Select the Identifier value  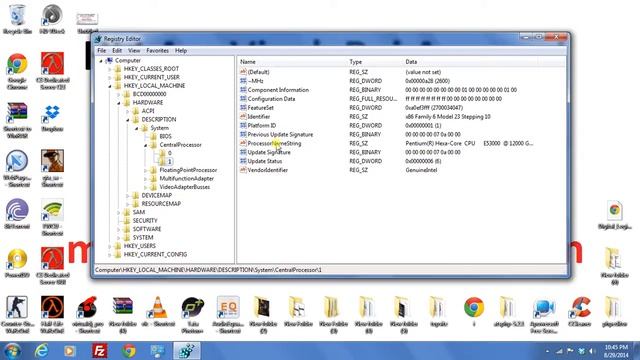click(259, 117)
